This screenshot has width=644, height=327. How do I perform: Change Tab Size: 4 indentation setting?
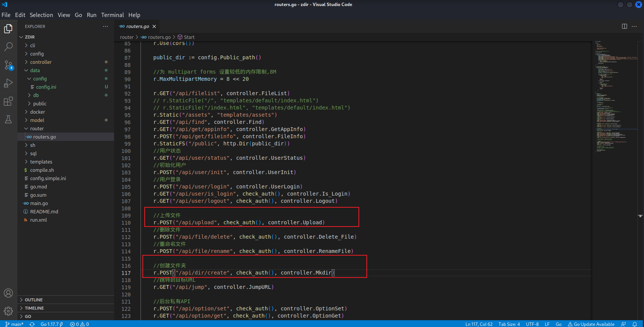(509, 324)
